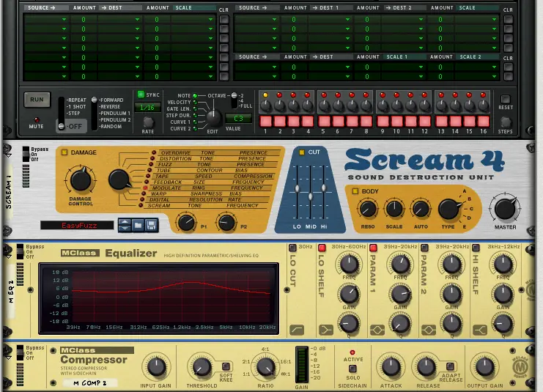Click the BODY SCALE knob
The height and width of the screenshot is (392, 543).
[394, 209]
